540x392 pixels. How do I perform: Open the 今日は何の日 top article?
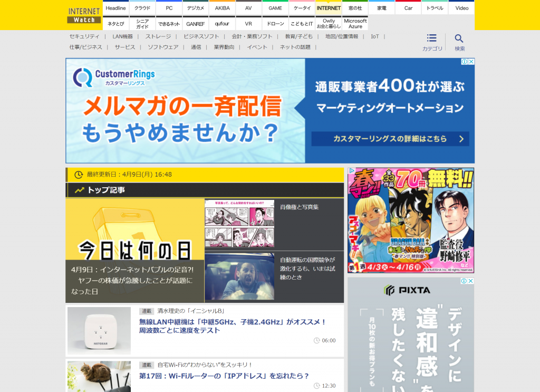click(x=135, y=251)
